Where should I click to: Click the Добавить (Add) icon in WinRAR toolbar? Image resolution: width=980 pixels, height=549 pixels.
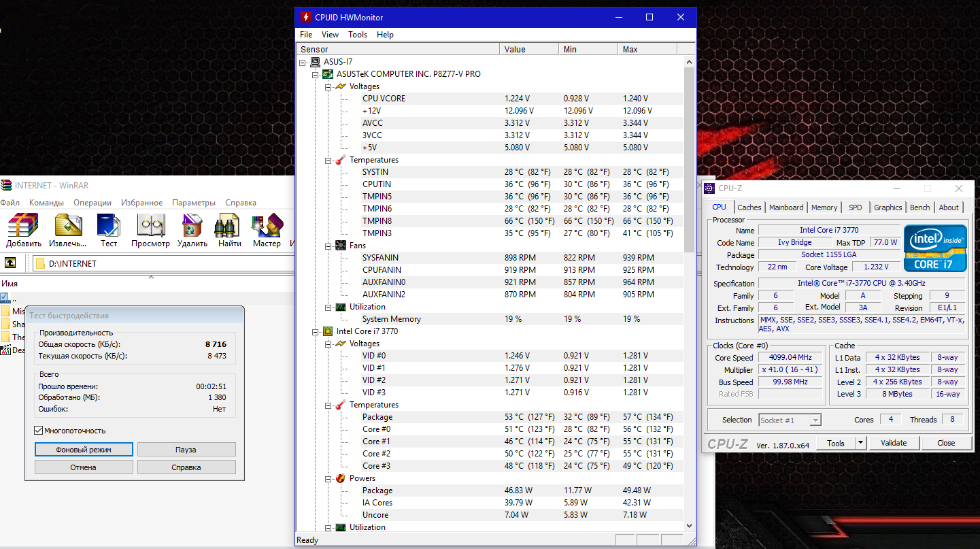click(x=24, y=226)
